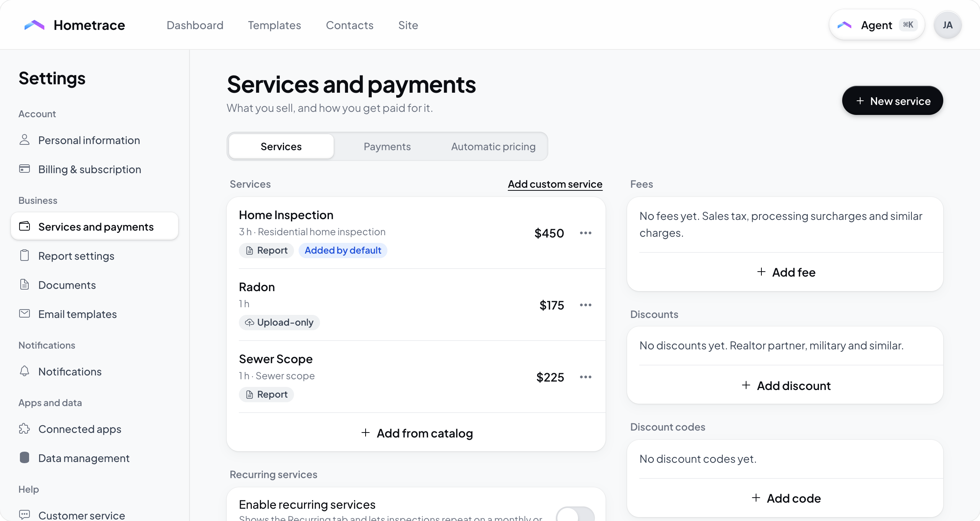Open the Sewer Scope more options menu
Screen dimensions: 980x521
tap(586, 377)
